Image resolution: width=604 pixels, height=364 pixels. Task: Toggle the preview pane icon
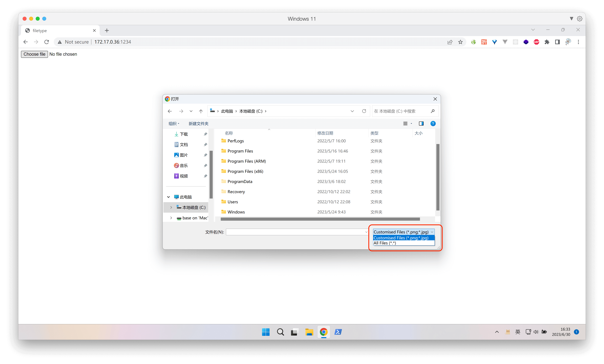pyautogui.click(x=421, y=124)
